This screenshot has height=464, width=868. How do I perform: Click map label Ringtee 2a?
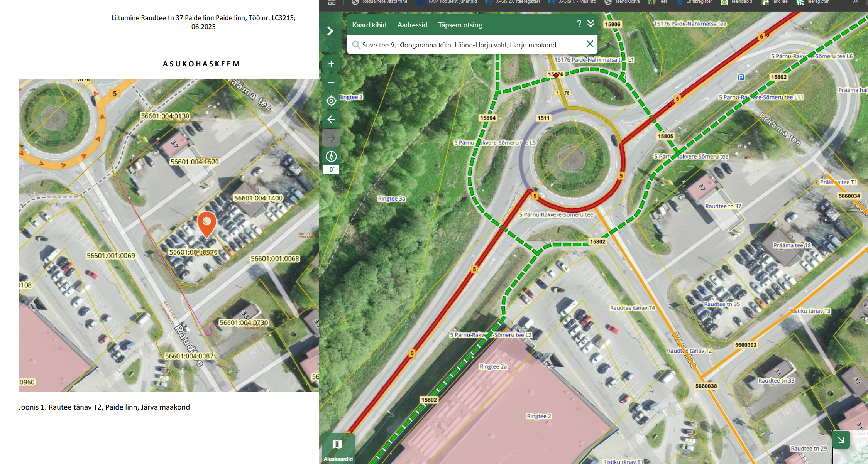493,367
